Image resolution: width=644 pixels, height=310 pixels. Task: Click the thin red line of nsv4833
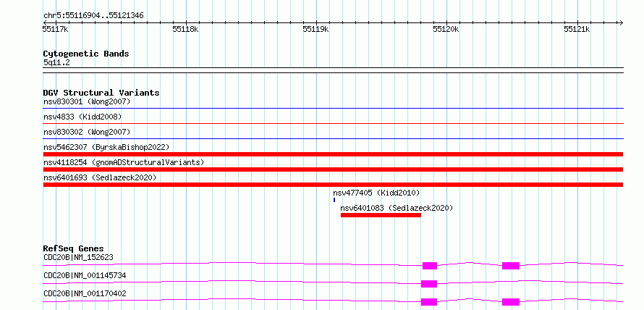[333, 123]
